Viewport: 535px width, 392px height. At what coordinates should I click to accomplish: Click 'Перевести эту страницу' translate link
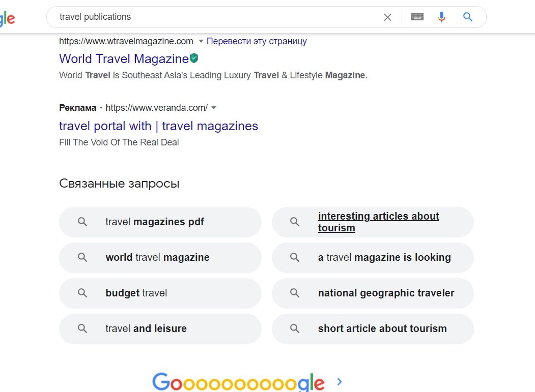click(257, 41)
